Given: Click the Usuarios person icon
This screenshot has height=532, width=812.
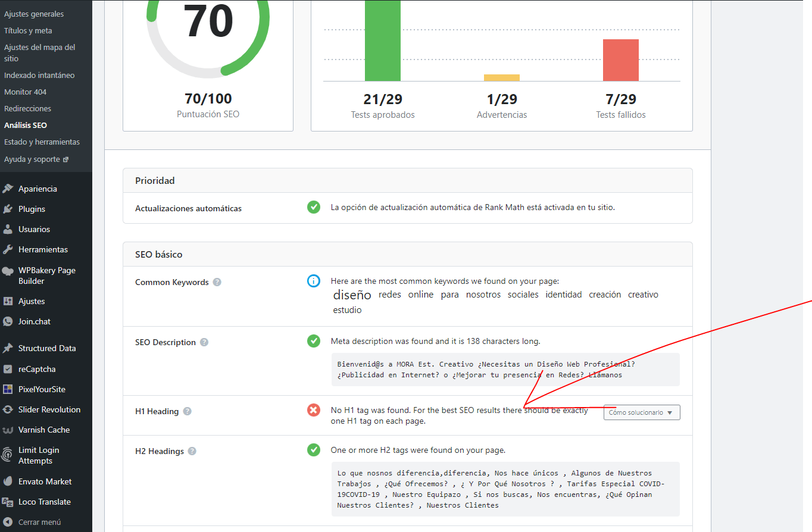Looking at the screenshot, I should pos(8,229).
